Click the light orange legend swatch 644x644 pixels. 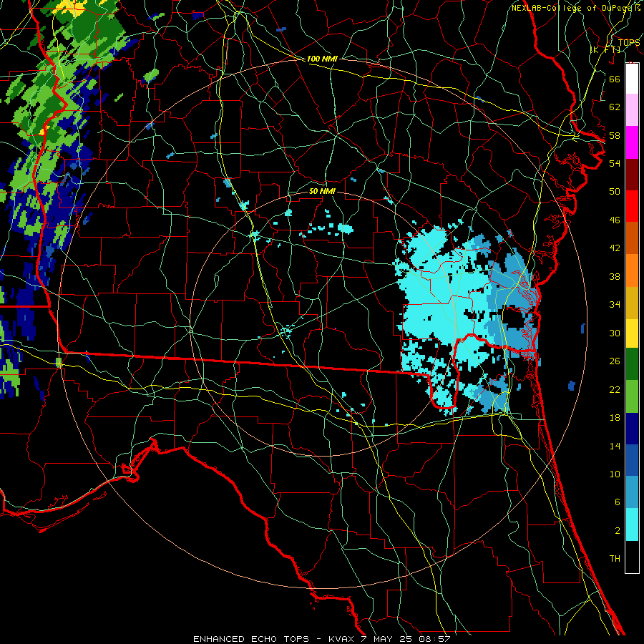click(x=632, y=270)
